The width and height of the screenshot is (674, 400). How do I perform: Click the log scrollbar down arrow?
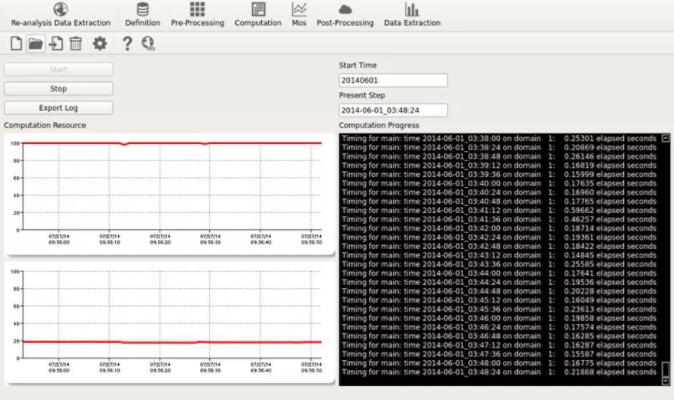[x=666, y=379]
